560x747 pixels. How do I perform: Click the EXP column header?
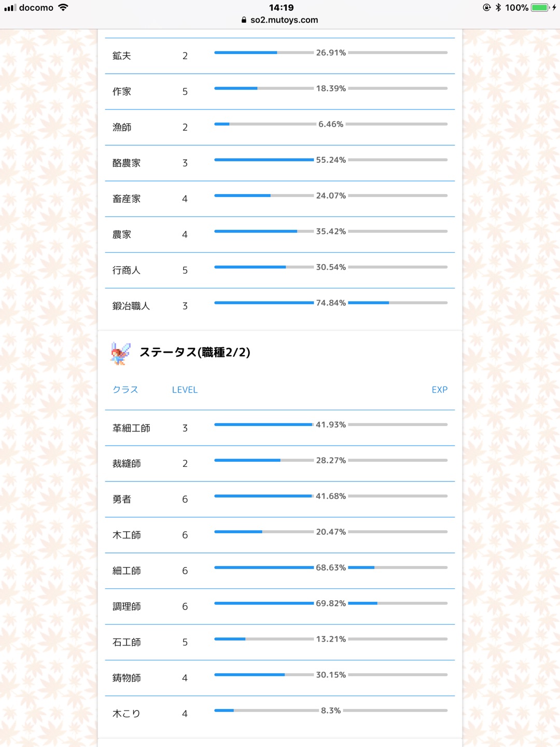(x=440, y=390)
